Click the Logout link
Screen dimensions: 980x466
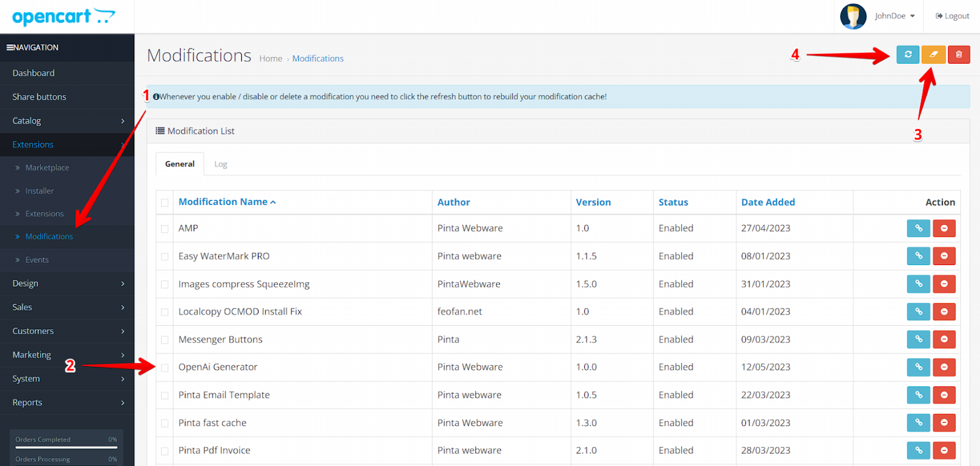point(952,16)
